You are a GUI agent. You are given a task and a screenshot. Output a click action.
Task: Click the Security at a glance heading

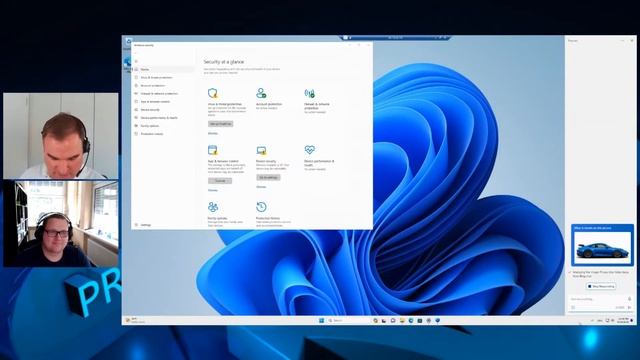click(x=224, y=62)
